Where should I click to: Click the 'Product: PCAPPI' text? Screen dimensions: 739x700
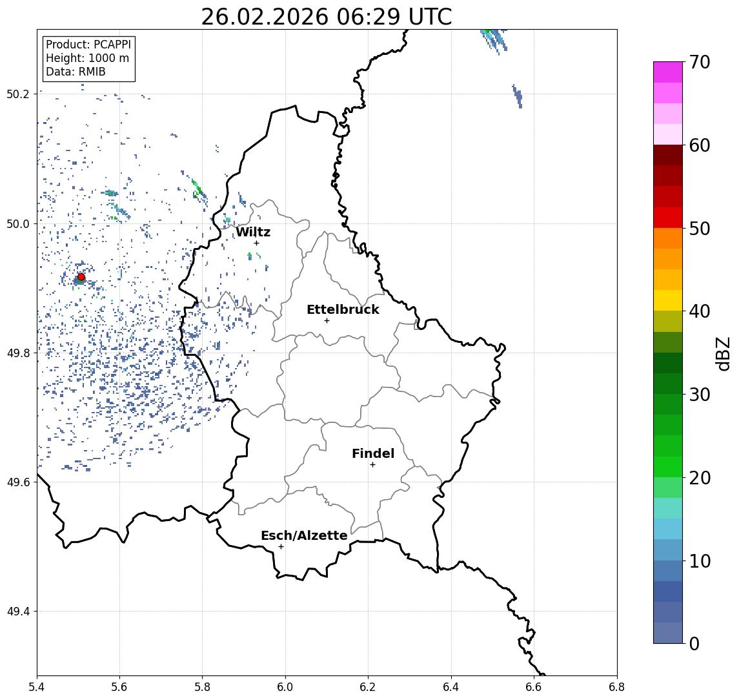88,45
